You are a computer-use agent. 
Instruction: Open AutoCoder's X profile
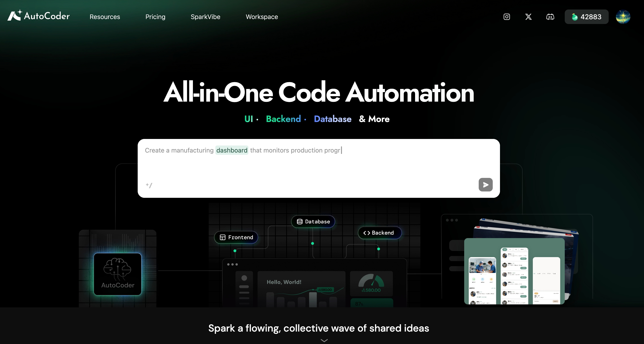528,17
